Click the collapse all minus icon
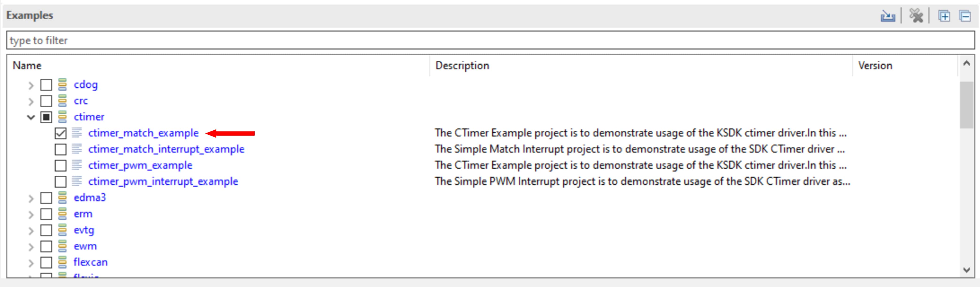This screenshot has height=287, width=980. 965,16
